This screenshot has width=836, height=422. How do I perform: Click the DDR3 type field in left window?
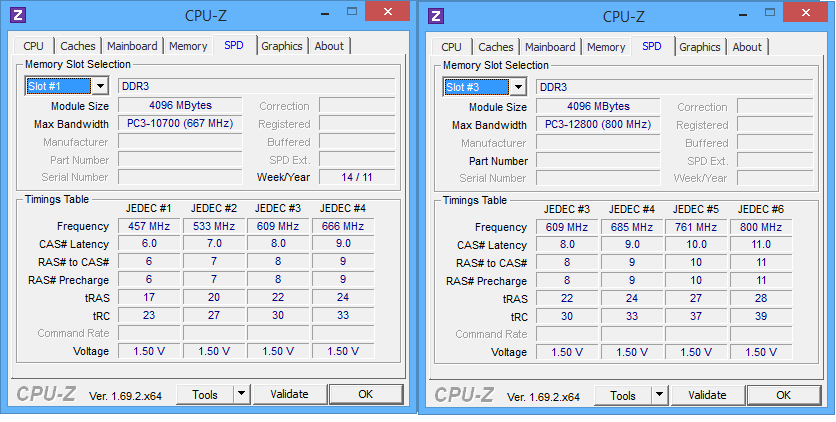[x=256, y=86]
